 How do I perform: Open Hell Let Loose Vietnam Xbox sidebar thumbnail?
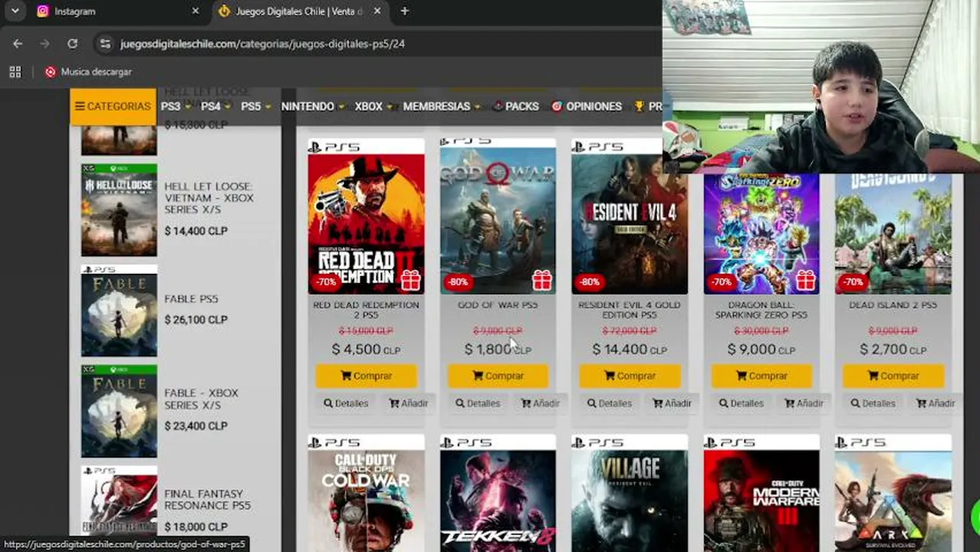[119, 209]
